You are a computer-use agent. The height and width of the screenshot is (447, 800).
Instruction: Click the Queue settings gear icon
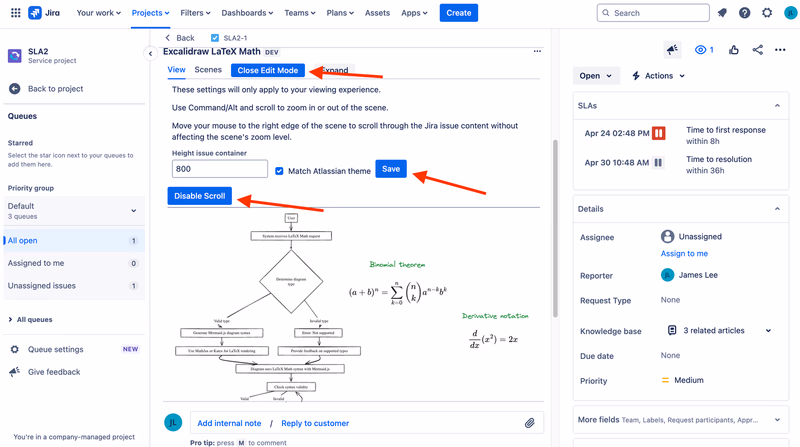(15, 350)
